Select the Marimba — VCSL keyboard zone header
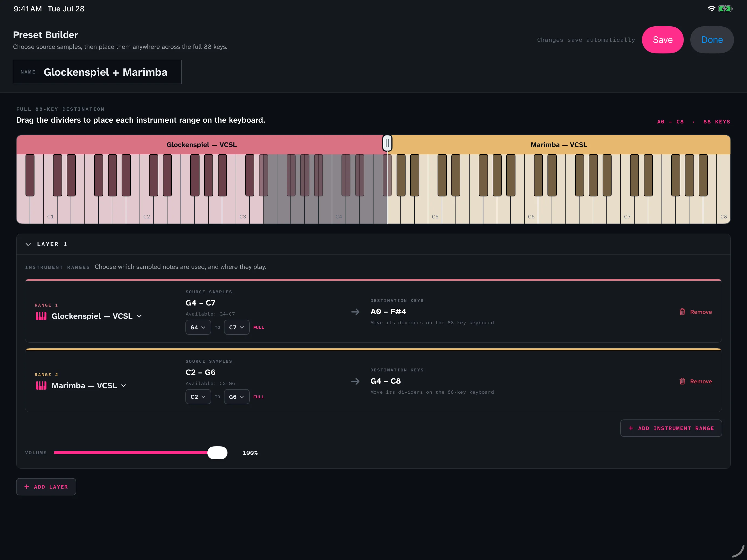Viewport: 747px width, 560px height. (x=559, y=144)
